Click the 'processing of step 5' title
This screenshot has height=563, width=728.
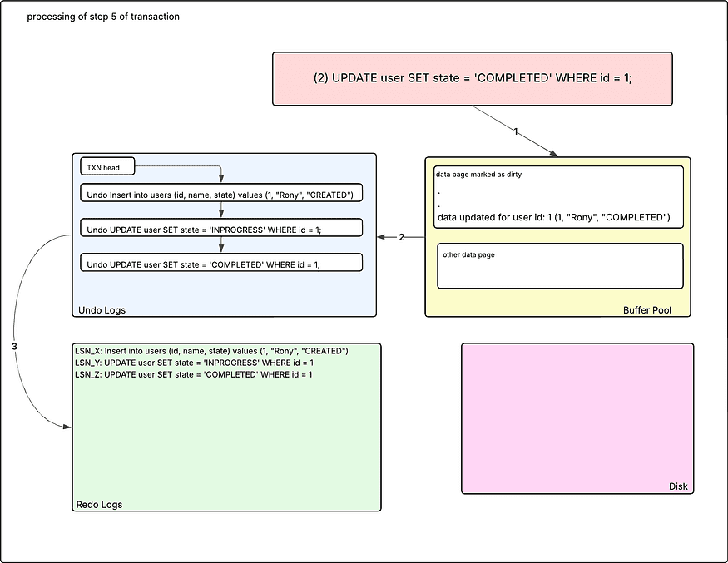point(102,17)
